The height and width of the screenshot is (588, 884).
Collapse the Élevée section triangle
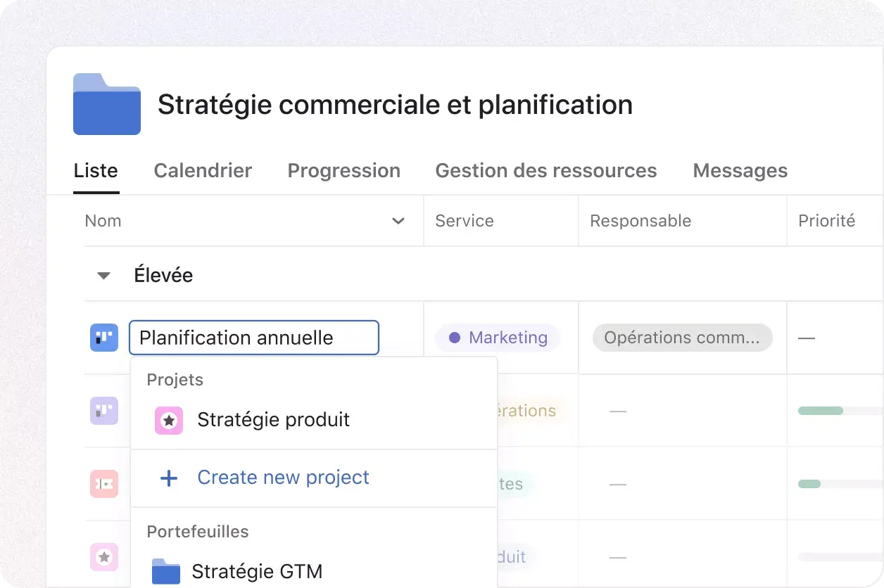(104, 276)
